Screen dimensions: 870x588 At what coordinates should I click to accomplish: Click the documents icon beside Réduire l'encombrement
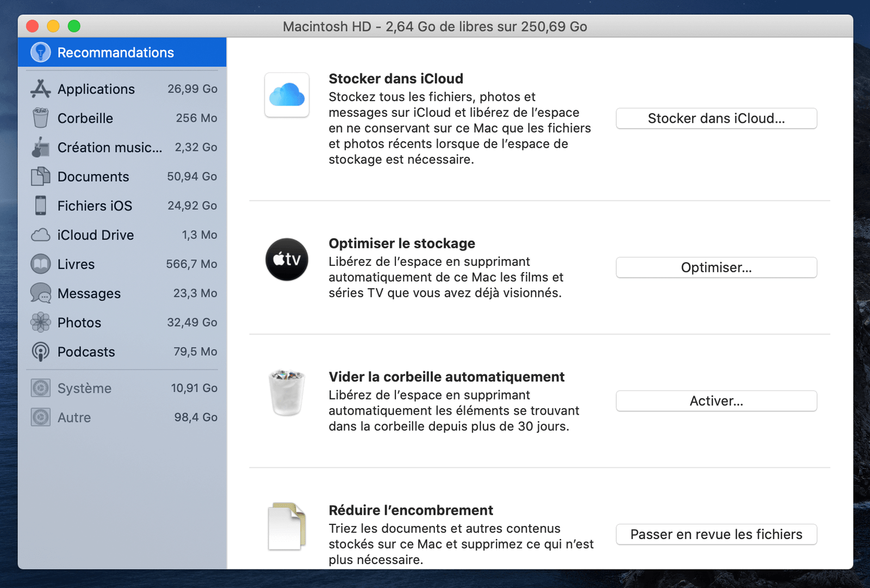pos(287,527)
